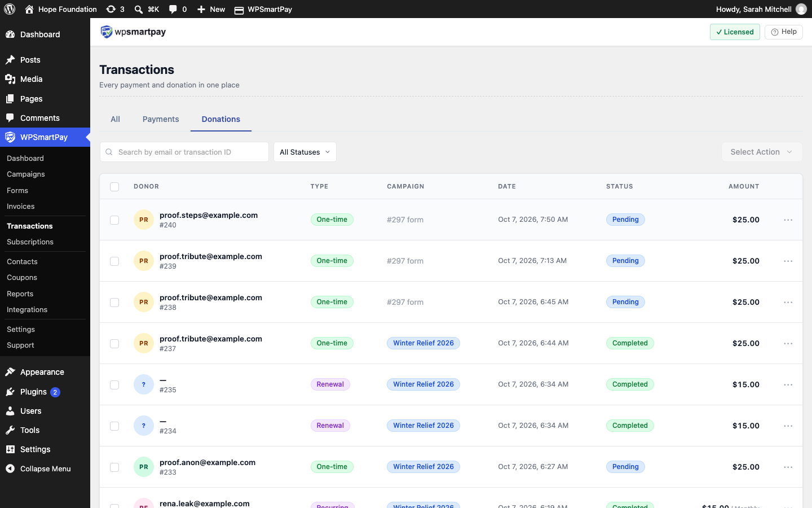Check the select-all checkbox in table header
812x508 pixels.
coord(114,186)
